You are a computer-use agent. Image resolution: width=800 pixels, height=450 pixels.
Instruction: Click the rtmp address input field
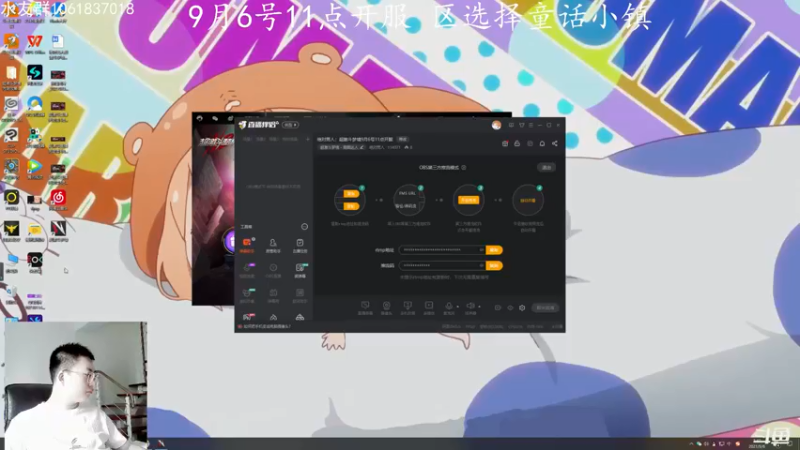tap(442, 250)
